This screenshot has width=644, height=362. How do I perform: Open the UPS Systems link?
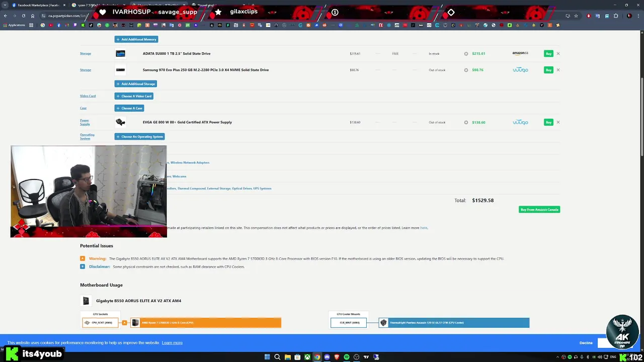pyautogui.click(x=263, y=189)
